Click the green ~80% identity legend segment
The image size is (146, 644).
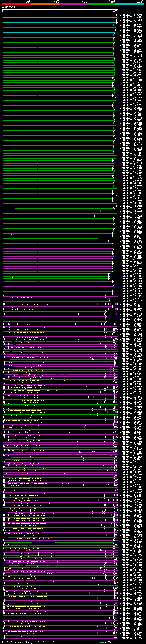point(101,4)
